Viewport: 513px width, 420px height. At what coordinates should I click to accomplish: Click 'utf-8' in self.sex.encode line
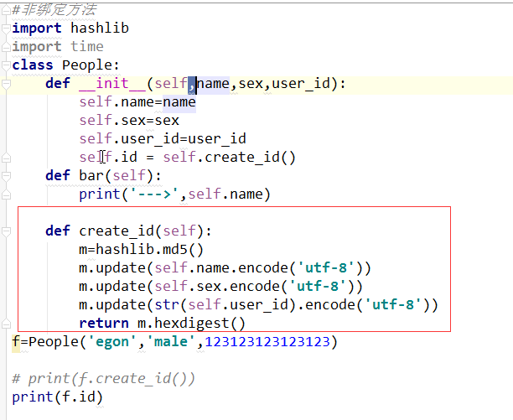tap(318, 286)
